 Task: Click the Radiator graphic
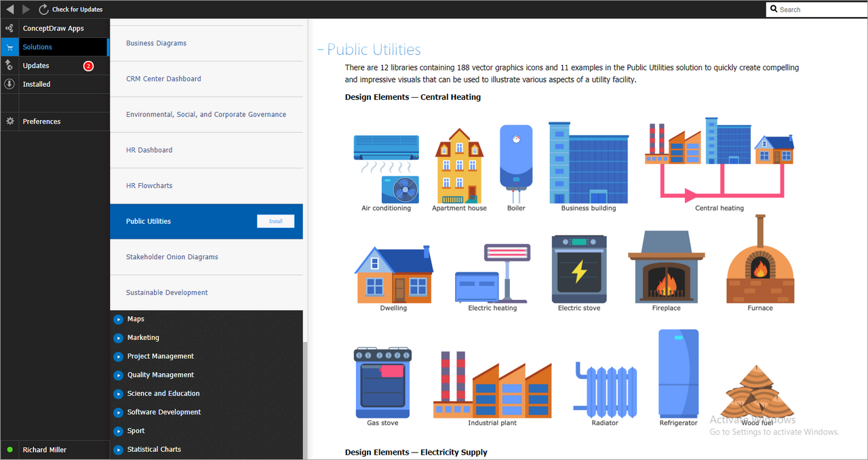(x=605, y=389)
